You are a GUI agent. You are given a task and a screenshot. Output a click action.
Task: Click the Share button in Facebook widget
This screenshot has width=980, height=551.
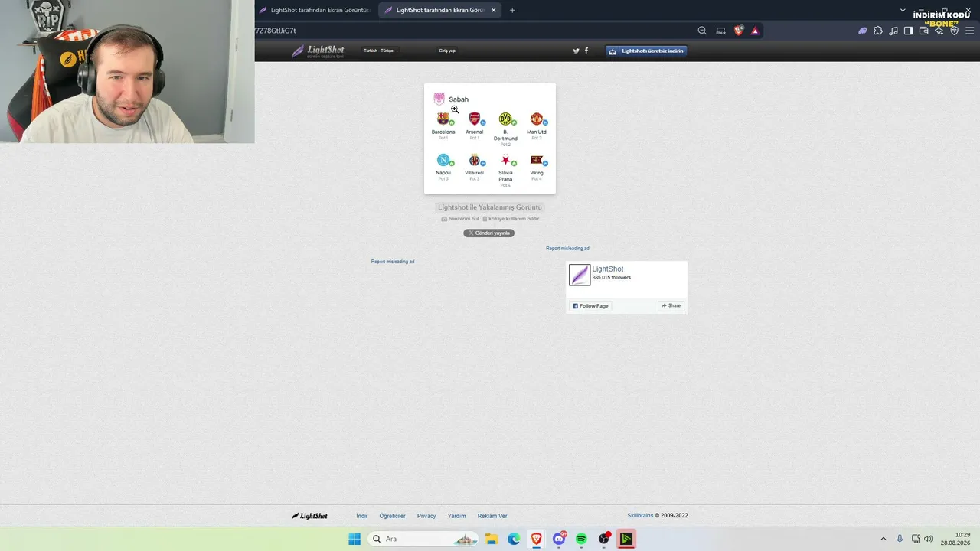671,306
